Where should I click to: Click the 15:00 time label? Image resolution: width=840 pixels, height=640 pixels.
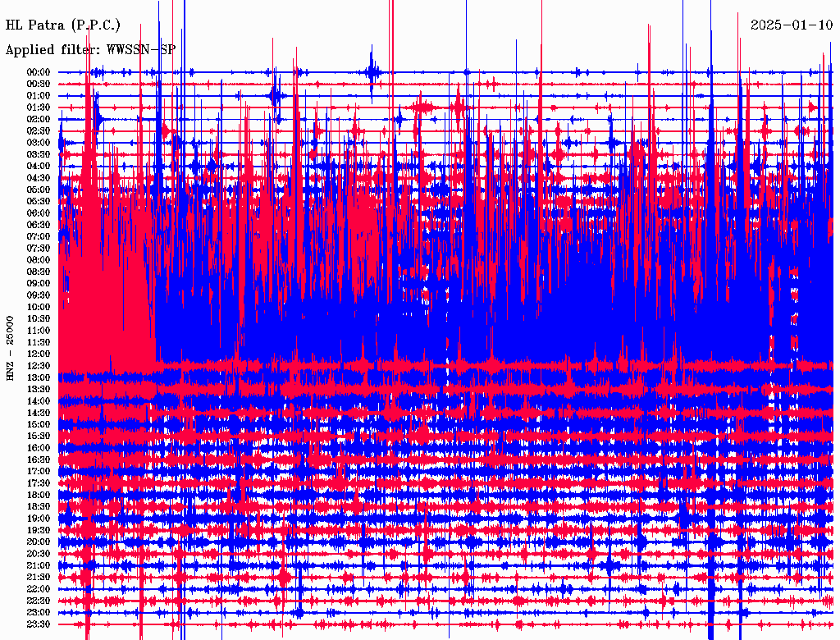click(x=39, y=424)
